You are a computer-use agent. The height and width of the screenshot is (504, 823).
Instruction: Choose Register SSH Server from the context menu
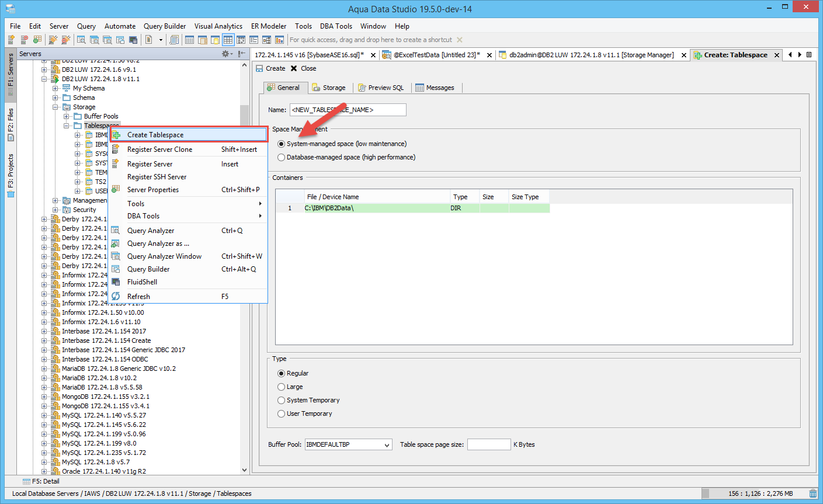pyautogui.click(x=188, y=177)
